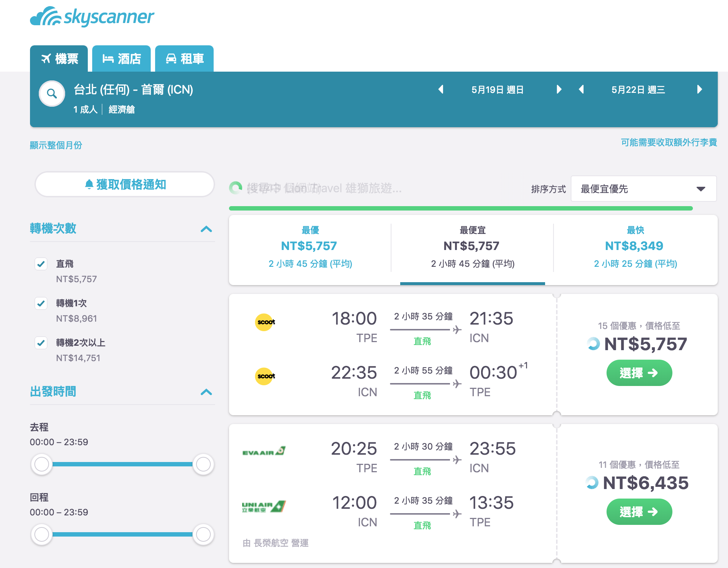
Task: Click the bed icon on 酒店 tab
Action: [x=108, y=58]
